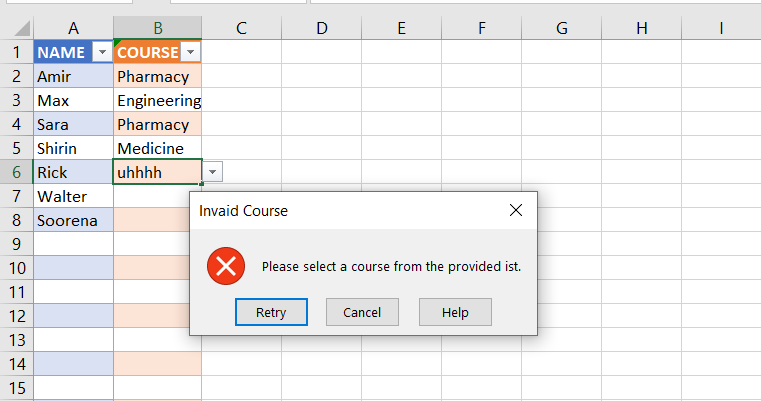Click the Retry button
This screenshot has width=761, height=401.
pos(271,312)
